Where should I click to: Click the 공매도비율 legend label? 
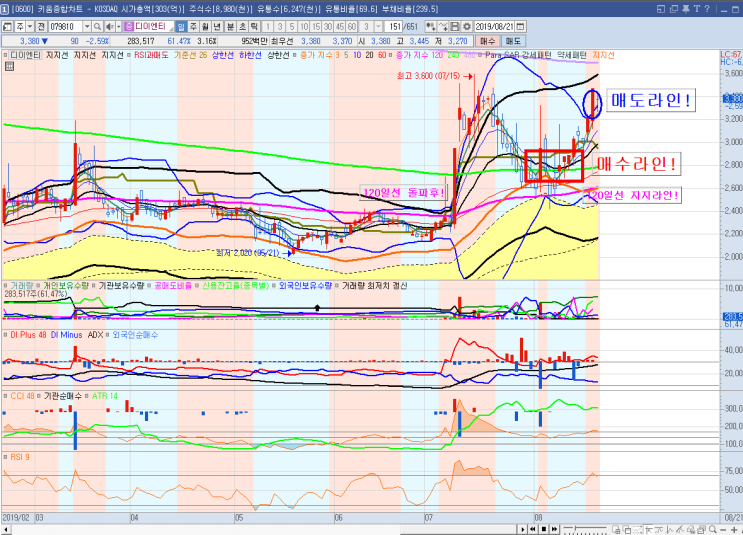click(172, 285)
